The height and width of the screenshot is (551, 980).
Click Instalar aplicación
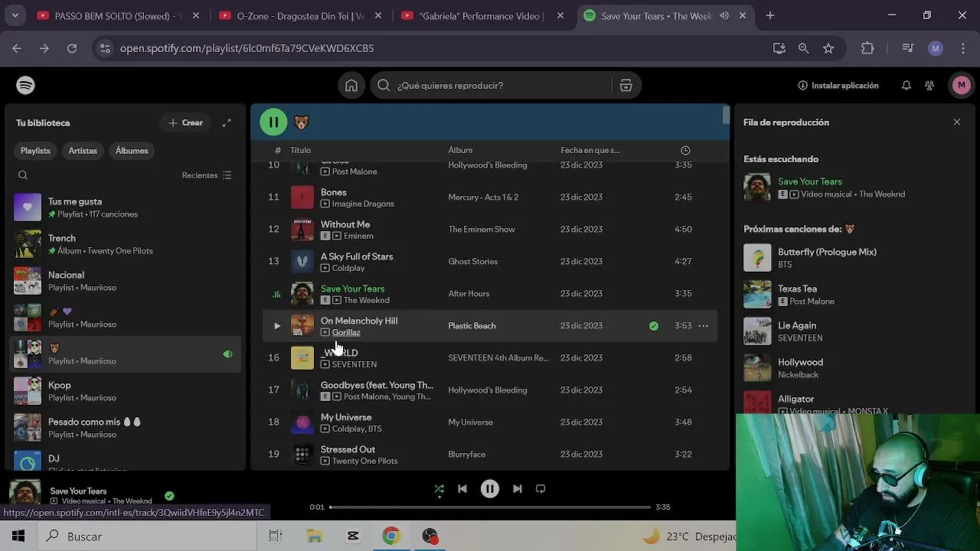coord(838,86)
